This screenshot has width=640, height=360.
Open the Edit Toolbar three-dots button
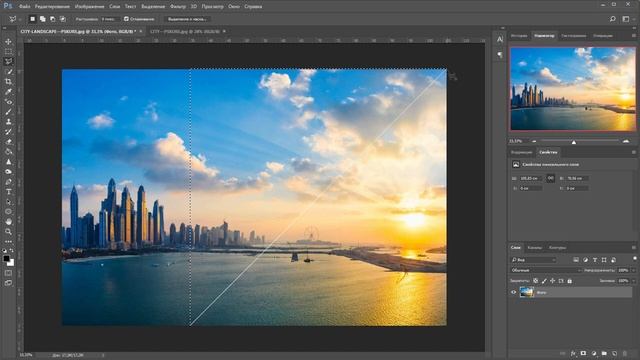tap(8, 241)
